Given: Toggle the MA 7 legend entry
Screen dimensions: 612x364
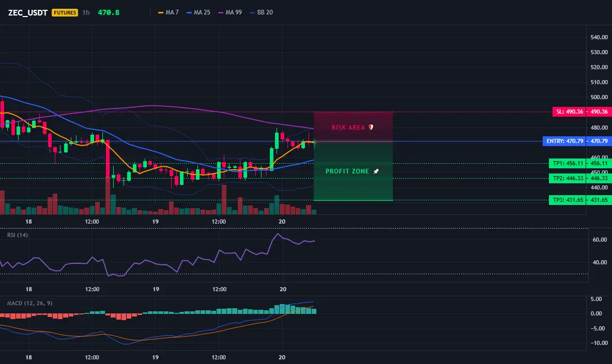Looking at the screenshot, I should (168, 12).
